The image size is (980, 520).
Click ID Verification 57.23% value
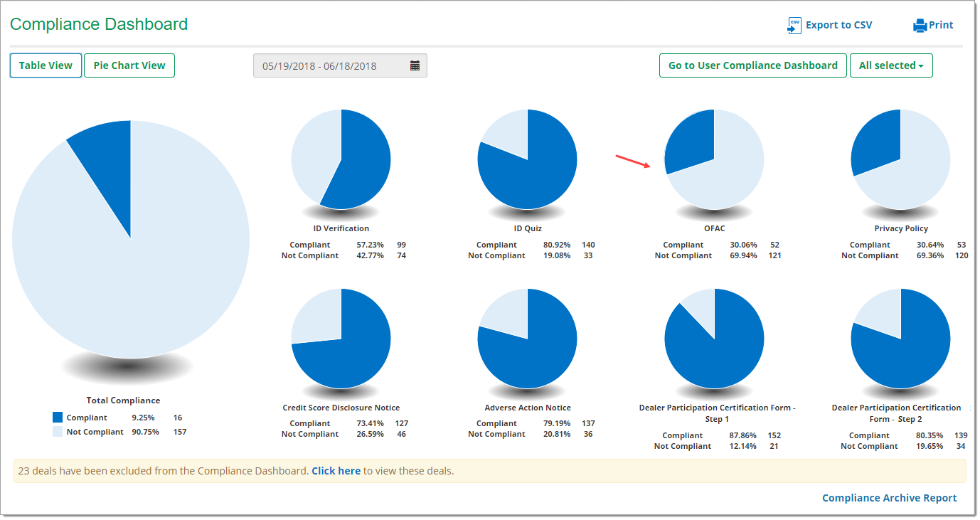tap(370, 245)
